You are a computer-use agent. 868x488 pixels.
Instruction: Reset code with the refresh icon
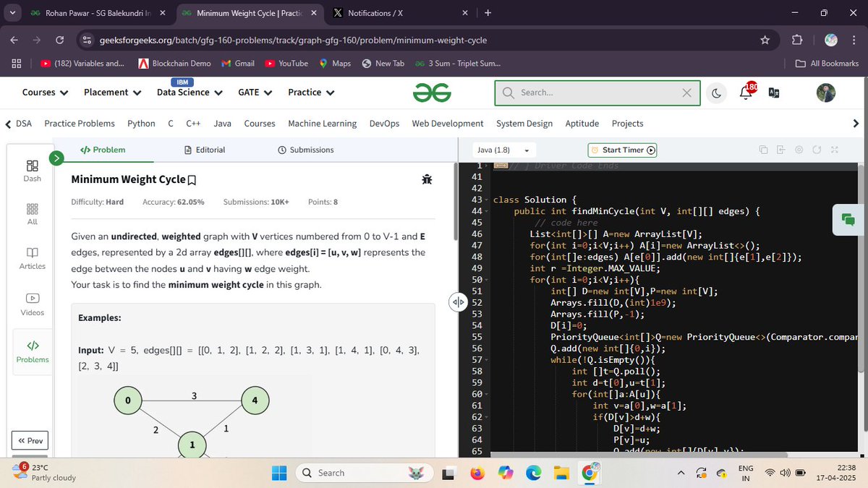(817, 150)
